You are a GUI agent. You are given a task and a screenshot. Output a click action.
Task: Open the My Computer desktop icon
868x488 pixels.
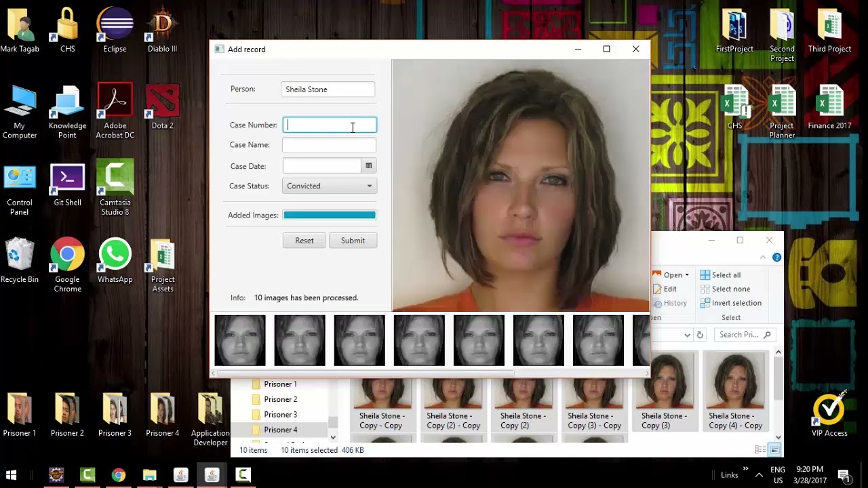click(20, 111)
